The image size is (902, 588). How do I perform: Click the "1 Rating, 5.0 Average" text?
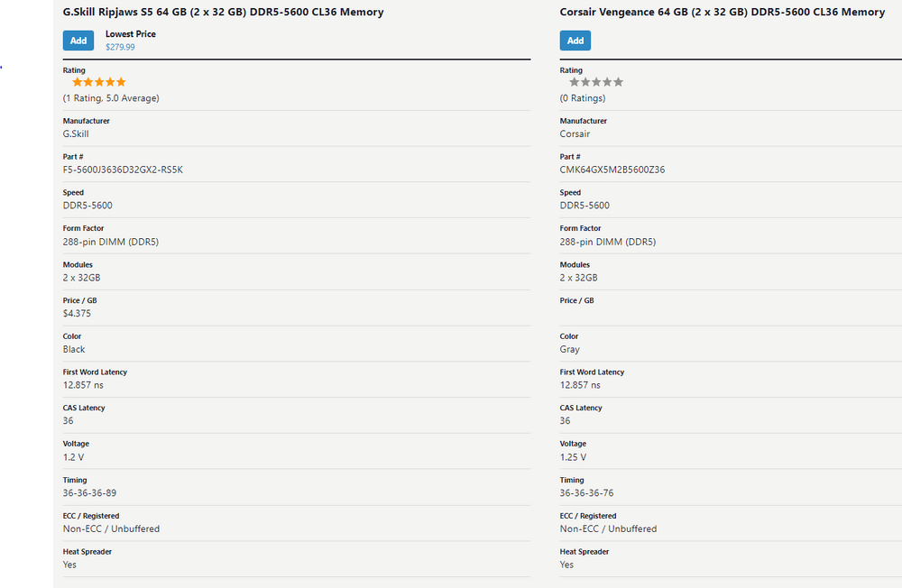(111, 97)
